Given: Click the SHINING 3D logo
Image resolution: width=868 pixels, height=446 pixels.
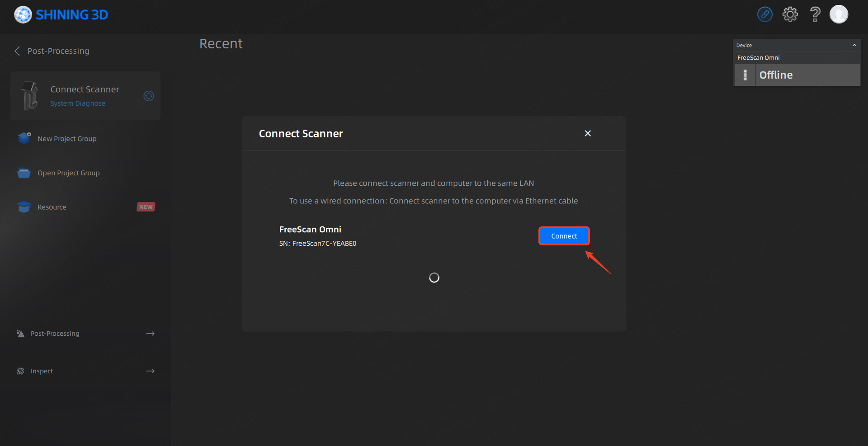Looking at the screenshot, I should point(61,15).
